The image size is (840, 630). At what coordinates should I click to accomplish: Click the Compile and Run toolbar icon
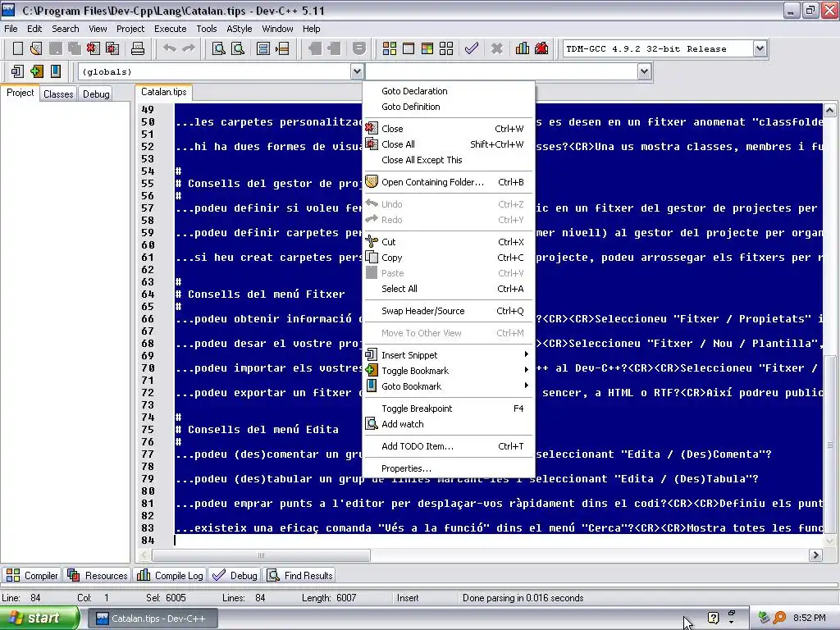427,48
